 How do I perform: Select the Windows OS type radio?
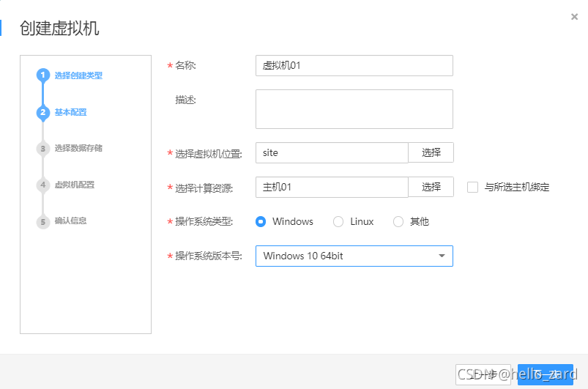[261, 222]
